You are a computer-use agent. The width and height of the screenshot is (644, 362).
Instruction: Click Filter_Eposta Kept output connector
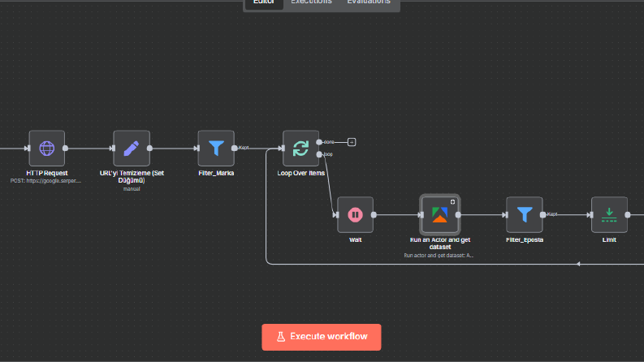pos(543,214)
